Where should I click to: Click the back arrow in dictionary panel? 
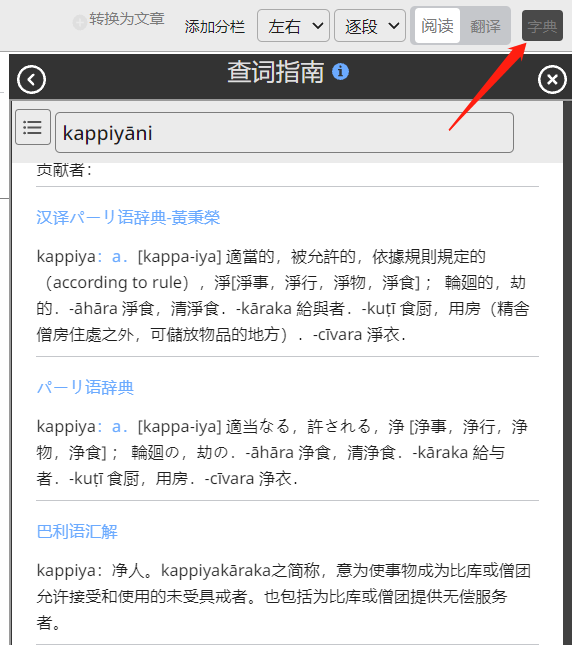point(31,79)
